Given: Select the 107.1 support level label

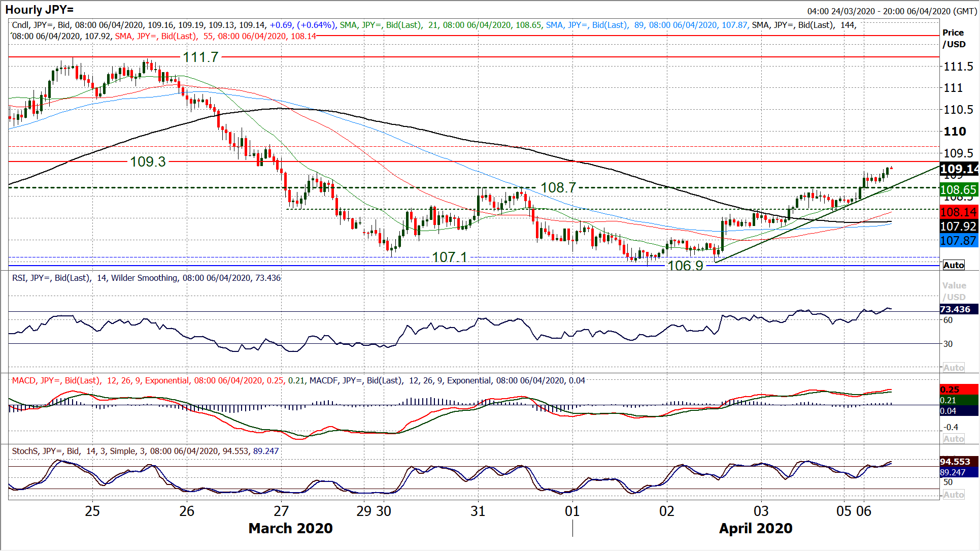Looking at the screenshot, I should click(450, 257).
